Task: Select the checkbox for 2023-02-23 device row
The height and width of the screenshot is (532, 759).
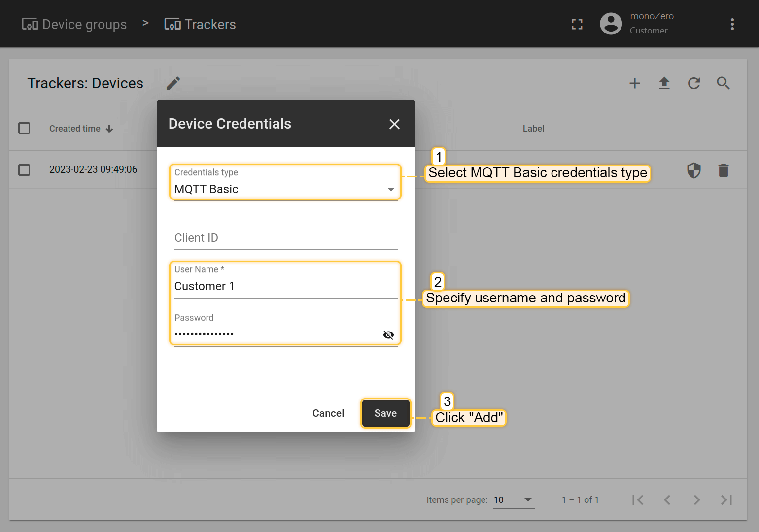Action: click(24, 170)
